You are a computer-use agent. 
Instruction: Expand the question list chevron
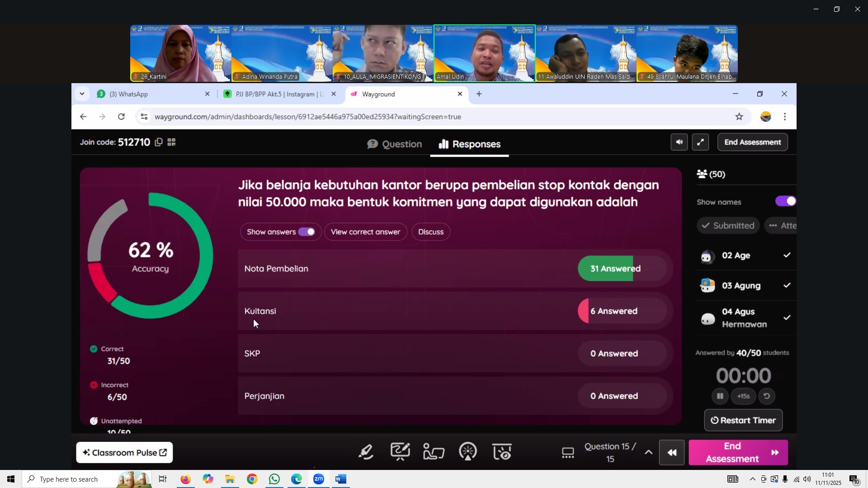648,453
